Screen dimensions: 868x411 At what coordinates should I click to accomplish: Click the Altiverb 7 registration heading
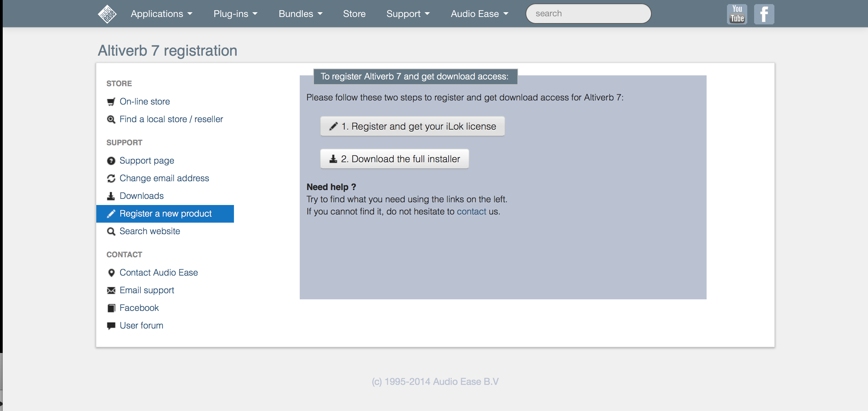pos(167,51)
